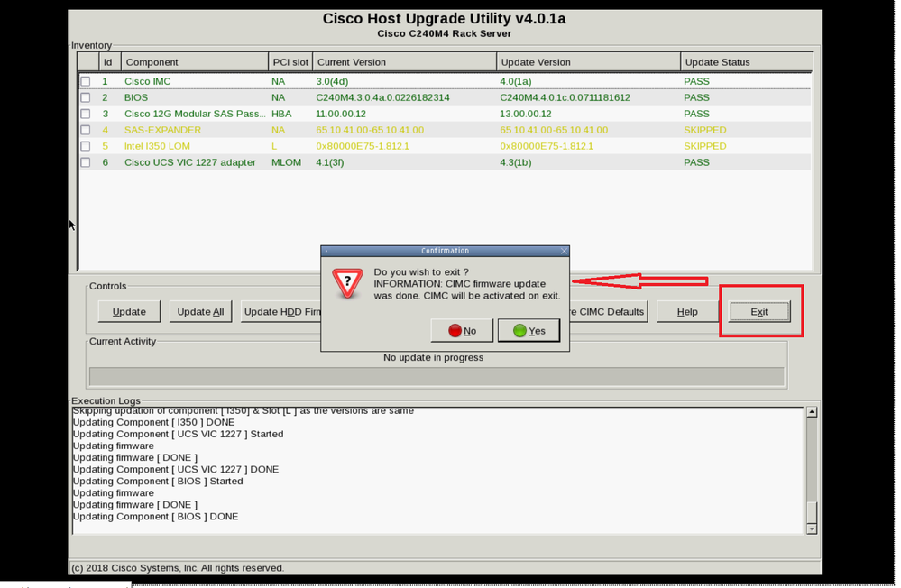Tick the checkbox for the BIOS row

(86, 97)
